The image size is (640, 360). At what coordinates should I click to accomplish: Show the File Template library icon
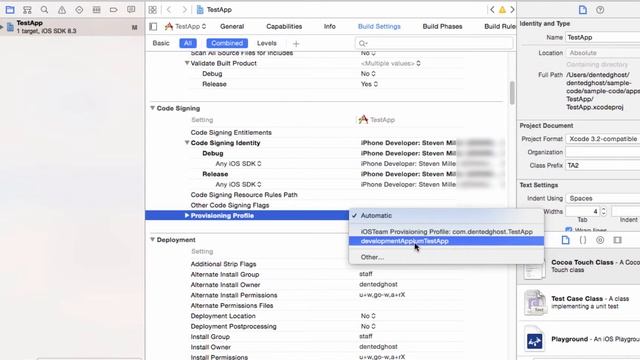point(565,240)
